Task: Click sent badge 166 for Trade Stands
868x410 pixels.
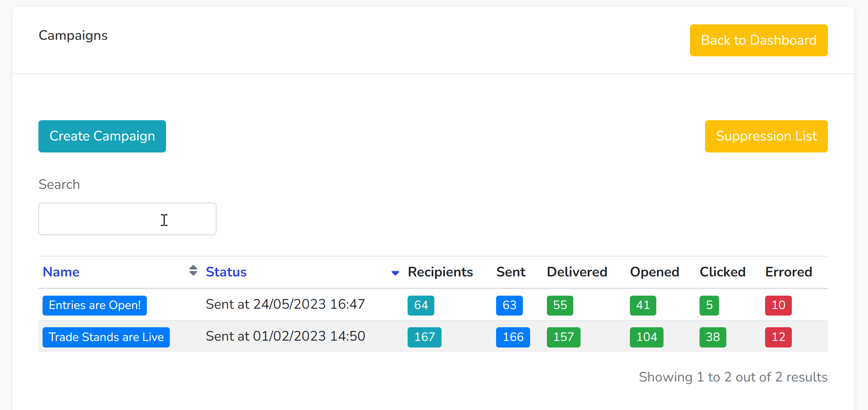Action: point(513,337)
